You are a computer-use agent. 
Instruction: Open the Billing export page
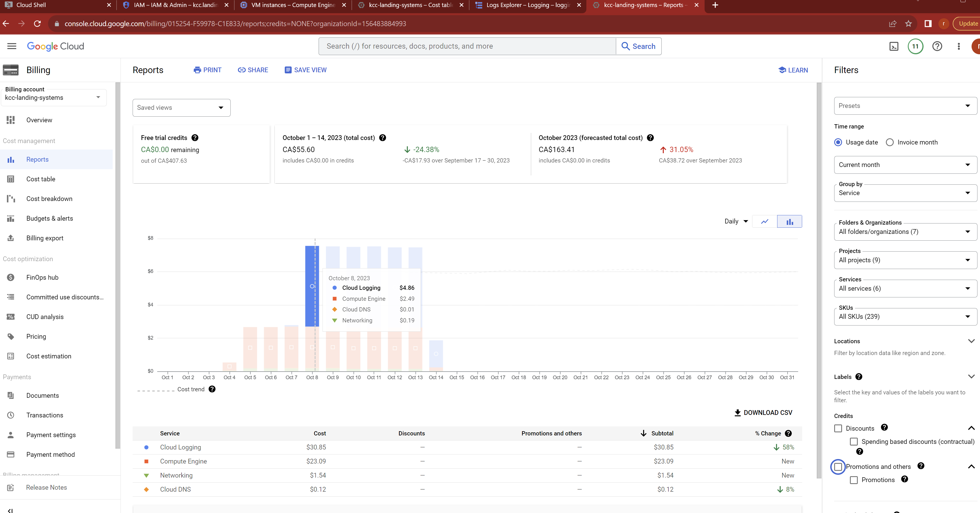click(45, 238)
